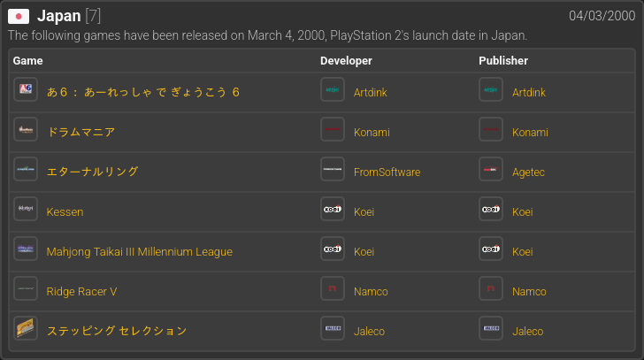Visit the Agetec publisher link
The image size is (644, 360).
point(528,172)
